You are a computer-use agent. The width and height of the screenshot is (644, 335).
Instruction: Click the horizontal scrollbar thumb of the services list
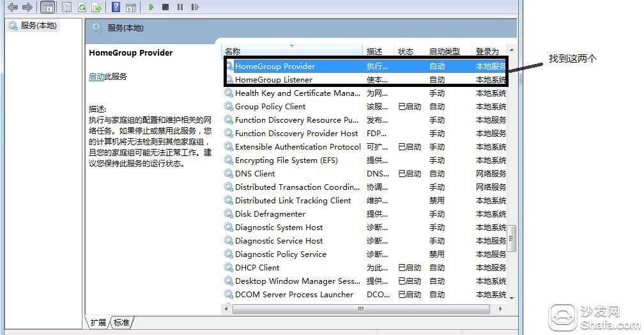pyautogui.click(x=361, y=309)
